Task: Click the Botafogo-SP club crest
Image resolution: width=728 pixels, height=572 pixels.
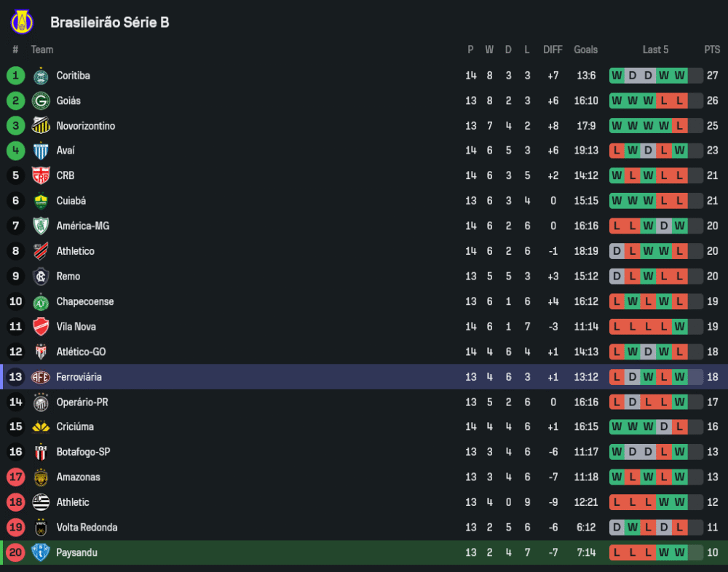Action: pyautogui.click(x=41, y=452)
